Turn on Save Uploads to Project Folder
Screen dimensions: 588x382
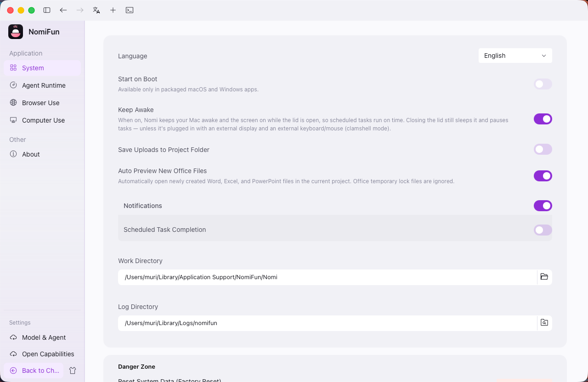click(543, 149)
